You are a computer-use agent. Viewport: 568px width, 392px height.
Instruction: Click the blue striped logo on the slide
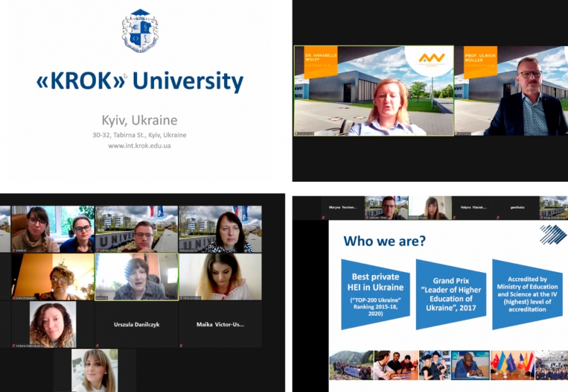tap(553, 234)
